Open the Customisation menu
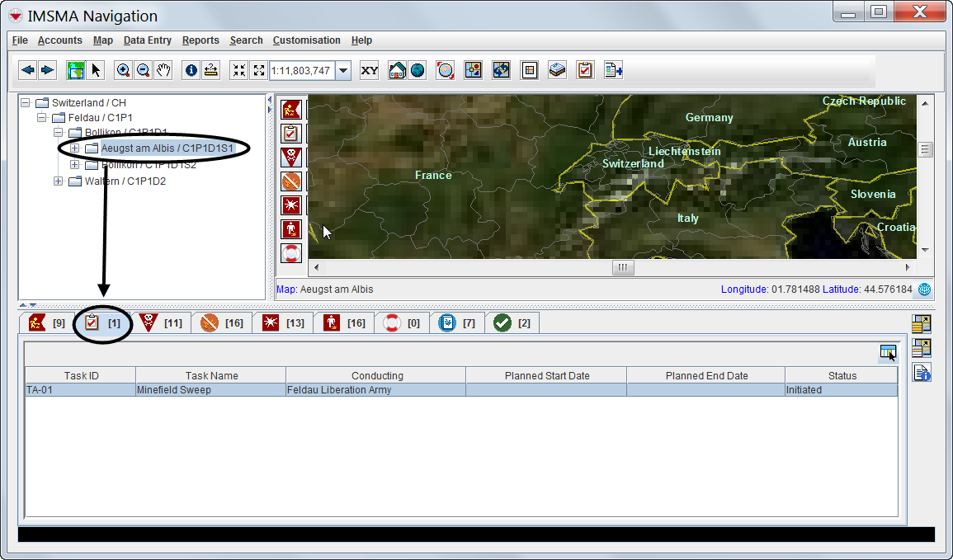Screen dimensions: 953x560 tap(306, 40)
